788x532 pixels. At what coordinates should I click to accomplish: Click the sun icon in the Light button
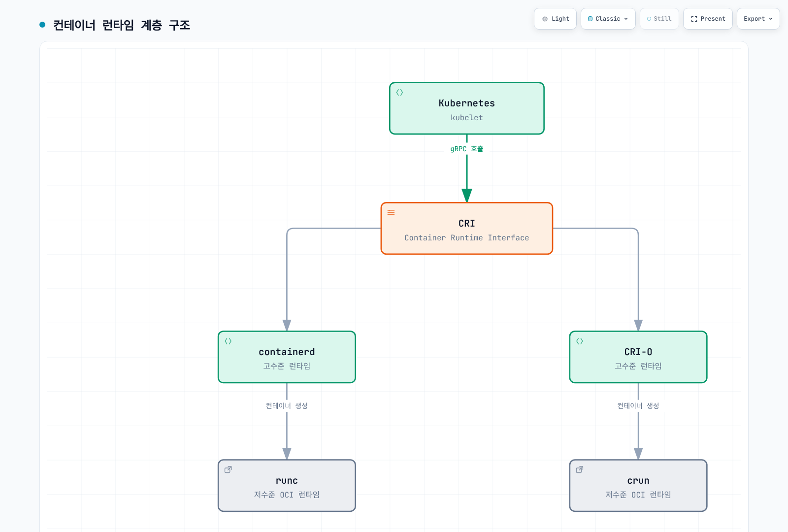pyautogui.click(x=545, y=19)
